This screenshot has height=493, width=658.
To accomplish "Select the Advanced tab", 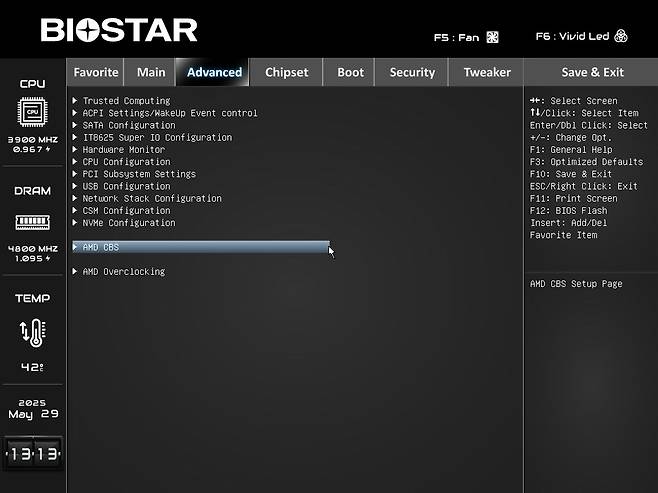I will (x=214, y=72).
